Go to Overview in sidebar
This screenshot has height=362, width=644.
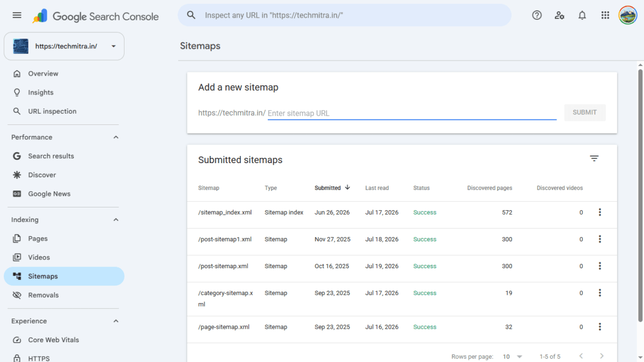(x=64, y=73)
